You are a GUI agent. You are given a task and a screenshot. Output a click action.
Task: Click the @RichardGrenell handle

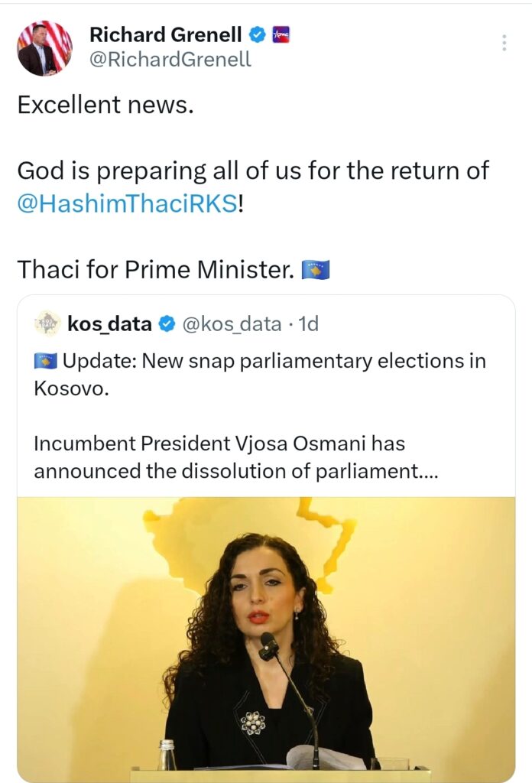(x=170, y=60)
